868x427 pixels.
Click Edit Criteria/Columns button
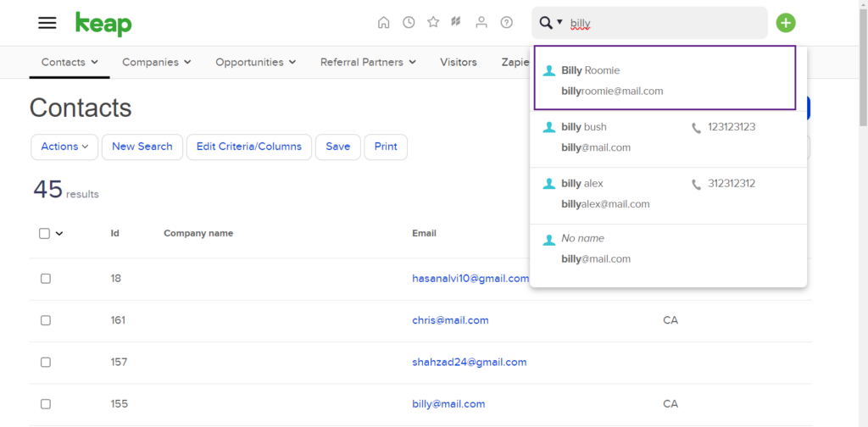tap(249, 147)
